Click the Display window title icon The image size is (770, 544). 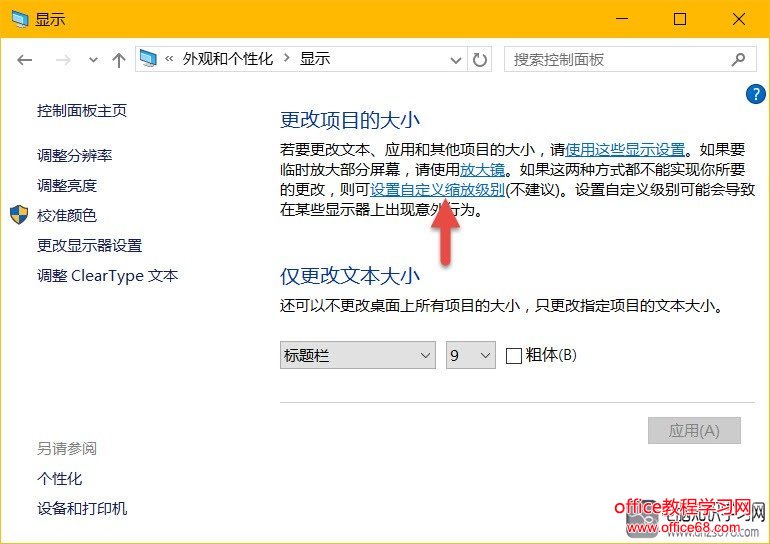pyautogui.click(x=20, y=19)
